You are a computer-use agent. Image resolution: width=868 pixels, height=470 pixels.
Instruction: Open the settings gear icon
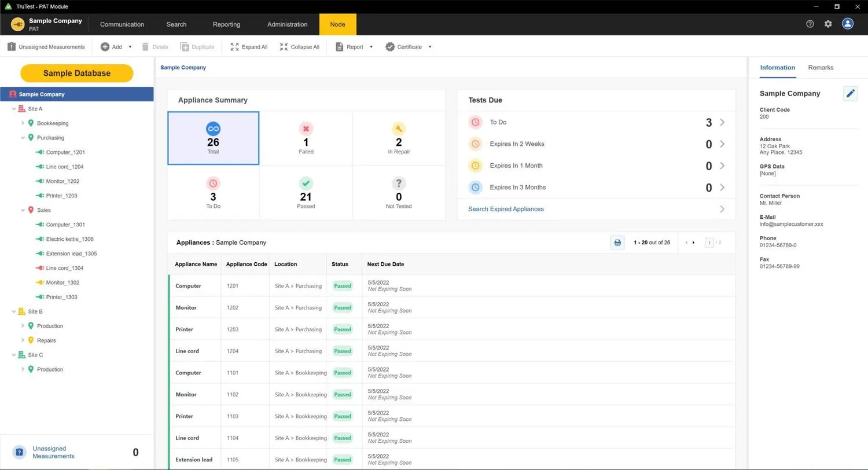click(x=828, y=24)
